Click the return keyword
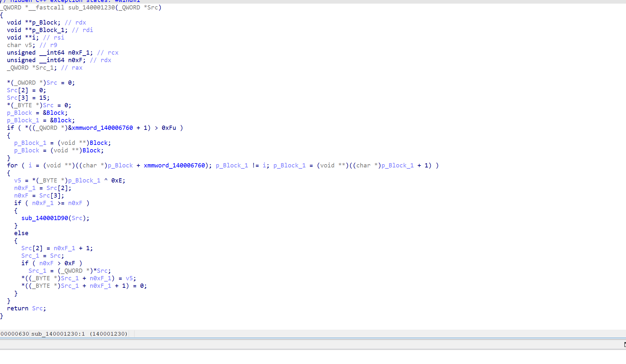The height and width of the screenshot is (364, 626). coord(18,308)
